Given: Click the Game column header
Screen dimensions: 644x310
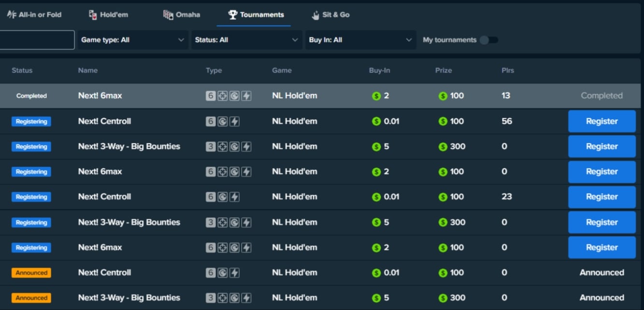Looking at the screenshot, I should coord(282,70).
